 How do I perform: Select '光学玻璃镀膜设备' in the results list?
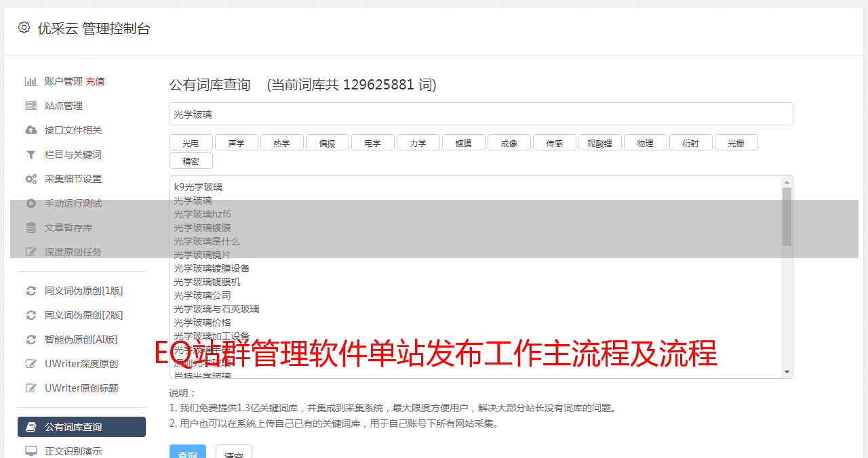[212, 268]
